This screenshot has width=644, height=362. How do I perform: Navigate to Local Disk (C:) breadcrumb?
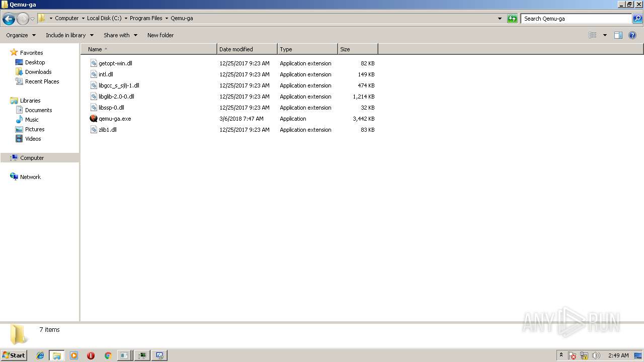104,18
